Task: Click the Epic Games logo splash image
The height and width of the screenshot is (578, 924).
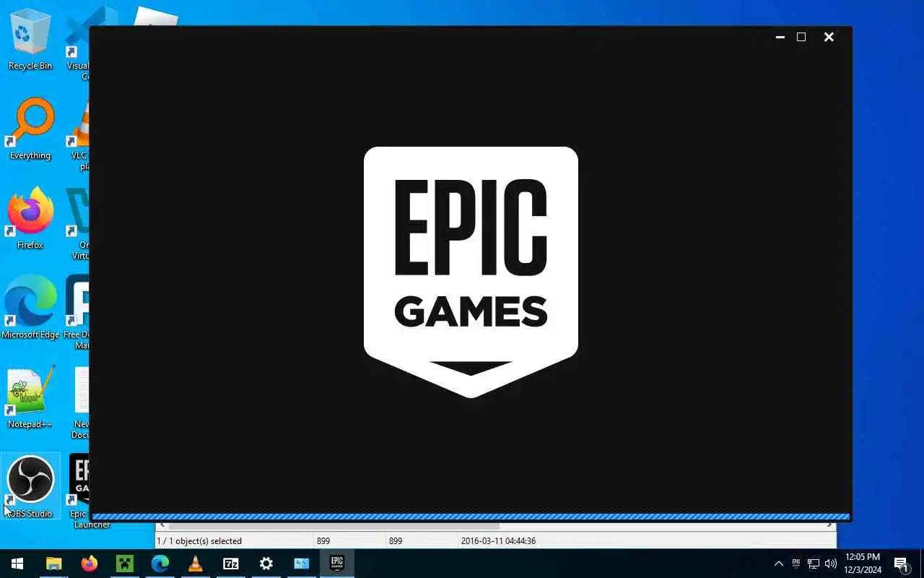Action: pos(471,272)
